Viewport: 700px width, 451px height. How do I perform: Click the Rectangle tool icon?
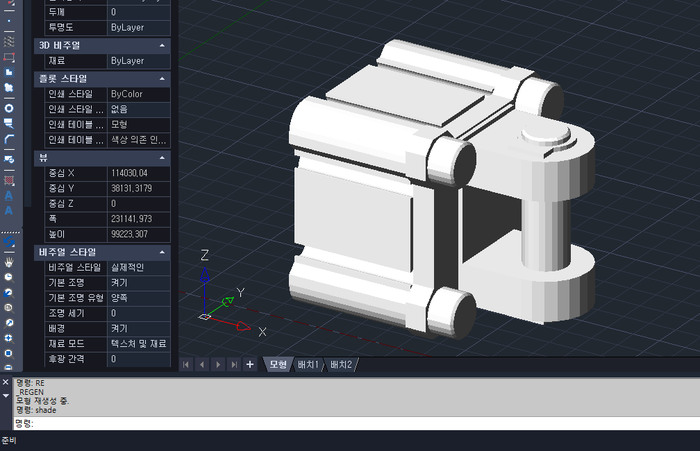[x=9, y=57]
